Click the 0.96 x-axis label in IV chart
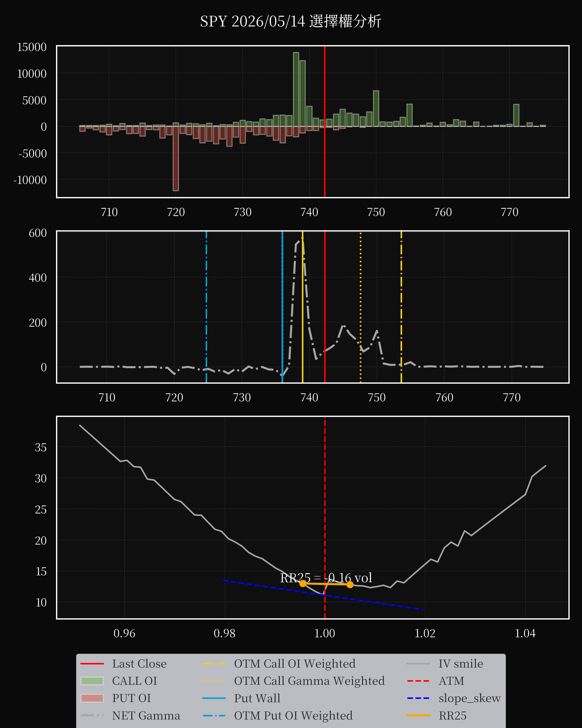582x728 pixels. (124, 633)
